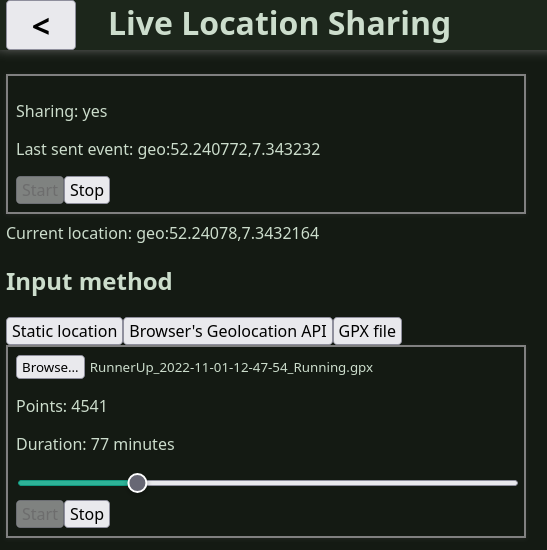Screen dimensions: 547x550
Task: Grab the round GPX playback slider handle
Action: point(137,483)
